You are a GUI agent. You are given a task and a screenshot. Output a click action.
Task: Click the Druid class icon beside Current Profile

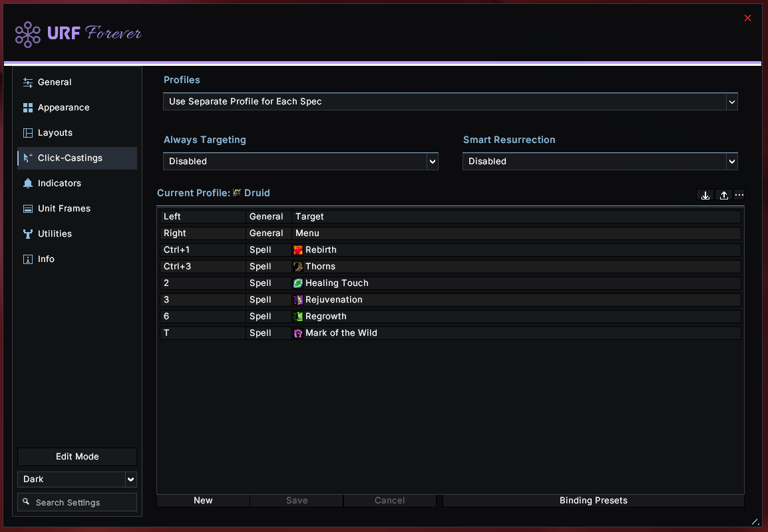click(237, 193)
